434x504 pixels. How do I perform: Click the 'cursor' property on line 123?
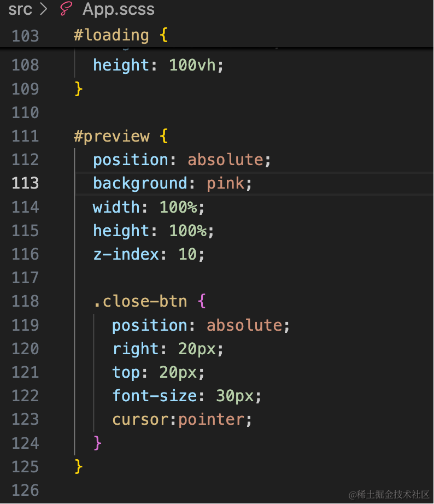140,419
